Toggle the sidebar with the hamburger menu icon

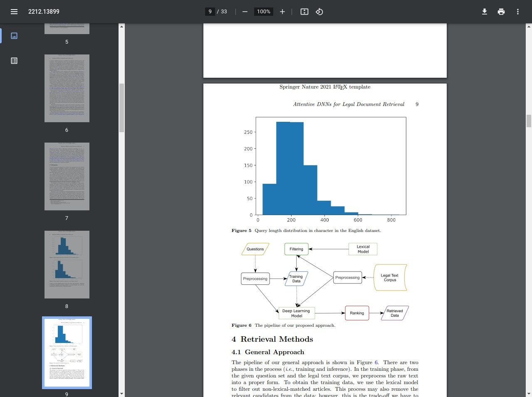tap(14, 12)
